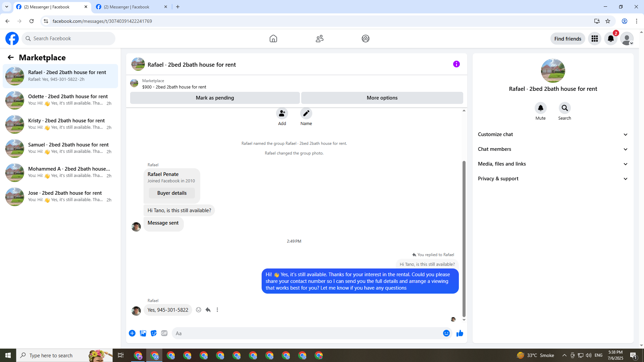Open Windows Task View
This screenshot has width=644, height=362.
pos(121,356)
